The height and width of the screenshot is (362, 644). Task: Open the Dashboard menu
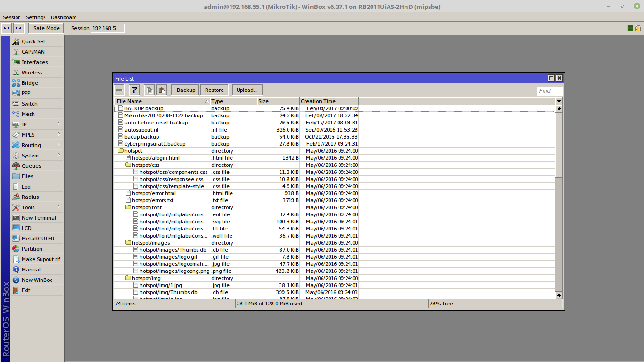[63, 17]
